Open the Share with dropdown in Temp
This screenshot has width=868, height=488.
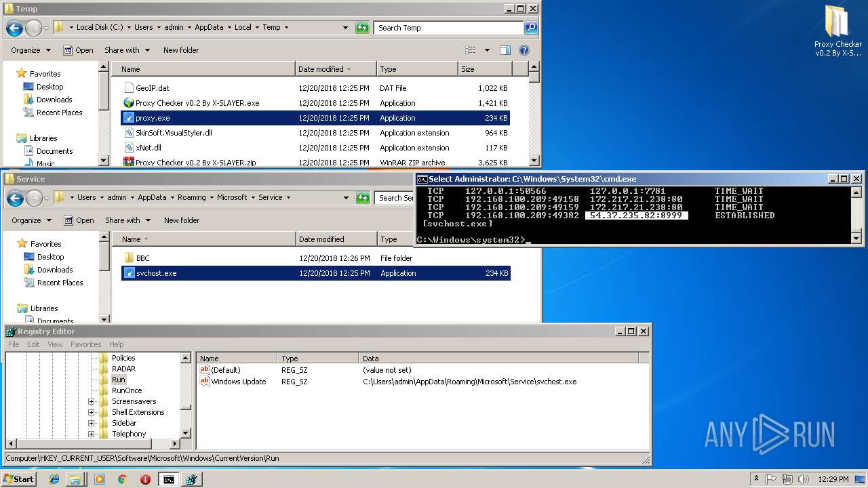(x=127, y=50)
